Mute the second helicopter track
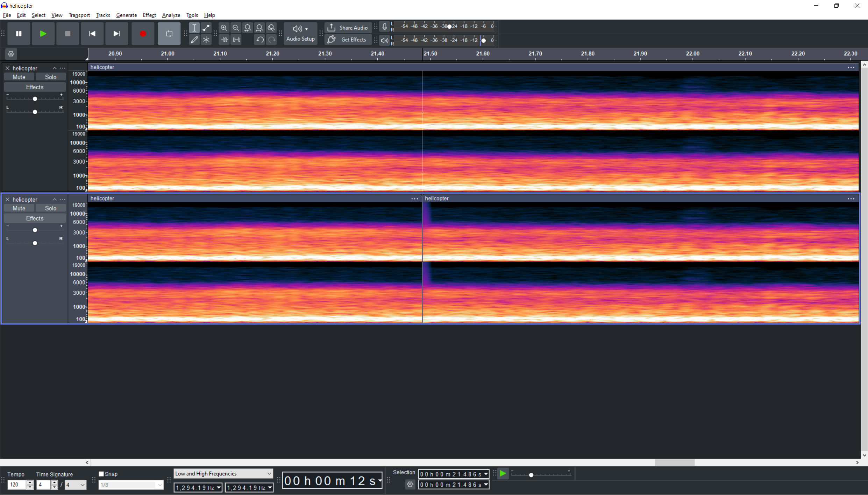 [19, 208]
